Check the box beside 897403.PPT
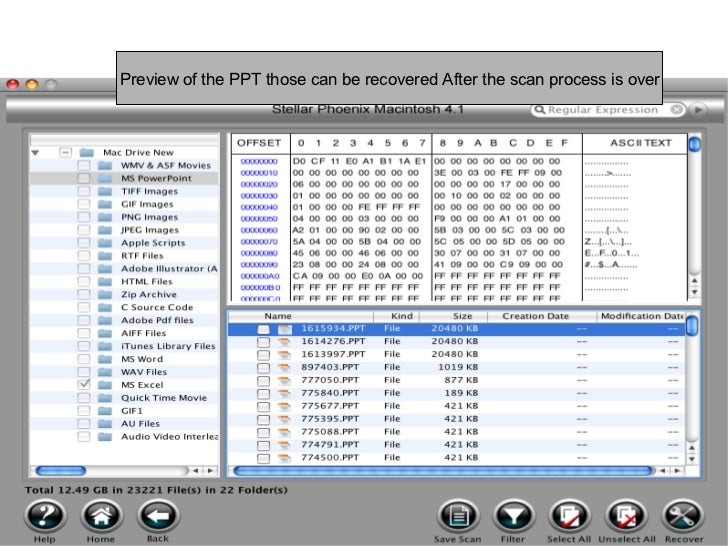The width and height of the screenshot is (728, 546). coord(263,367)
